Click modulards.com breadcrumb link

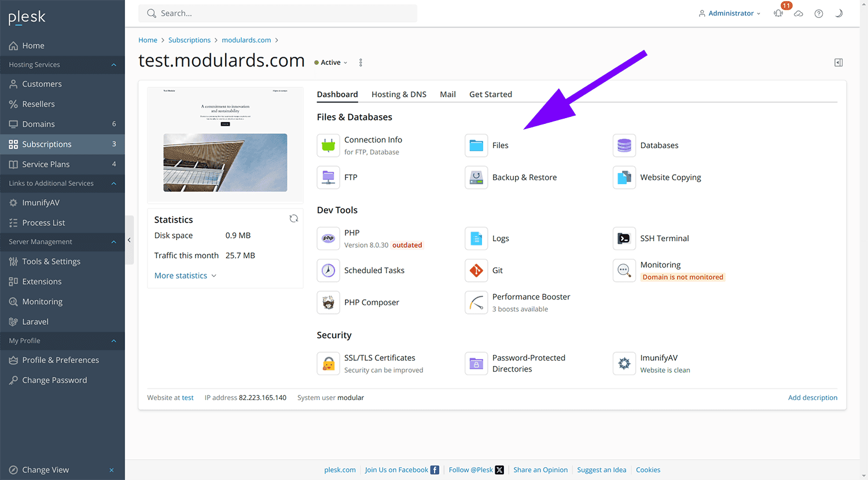pos(247,40)
